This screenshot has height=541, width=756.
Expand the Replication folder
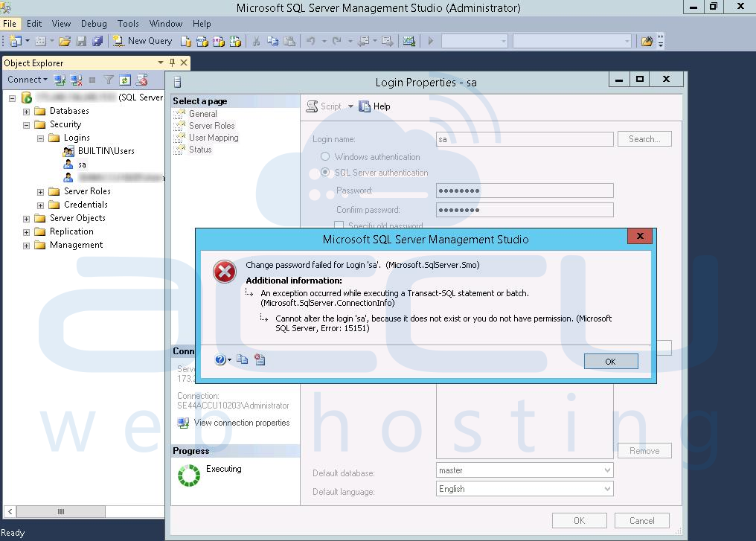click(27, 232)
